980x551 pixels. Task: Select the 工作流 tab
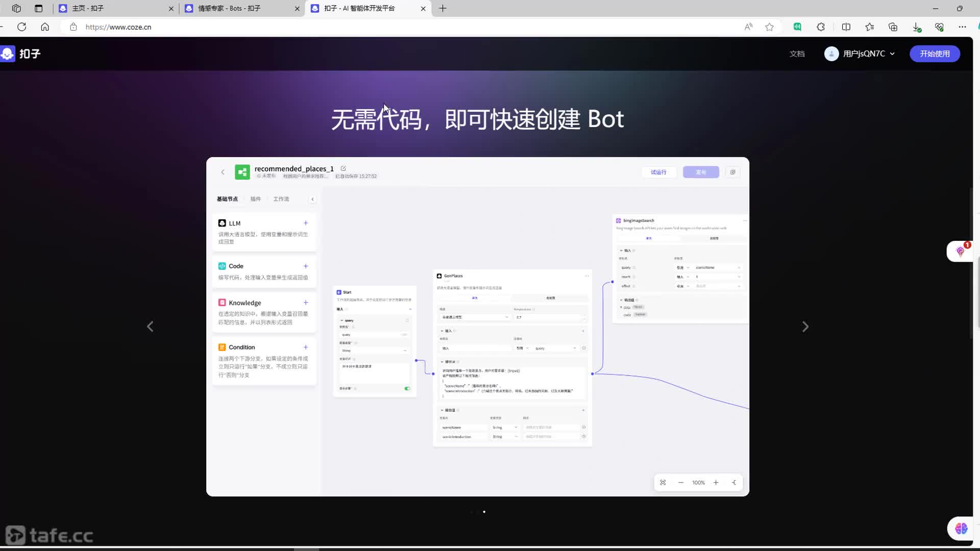tap(281, 199)
